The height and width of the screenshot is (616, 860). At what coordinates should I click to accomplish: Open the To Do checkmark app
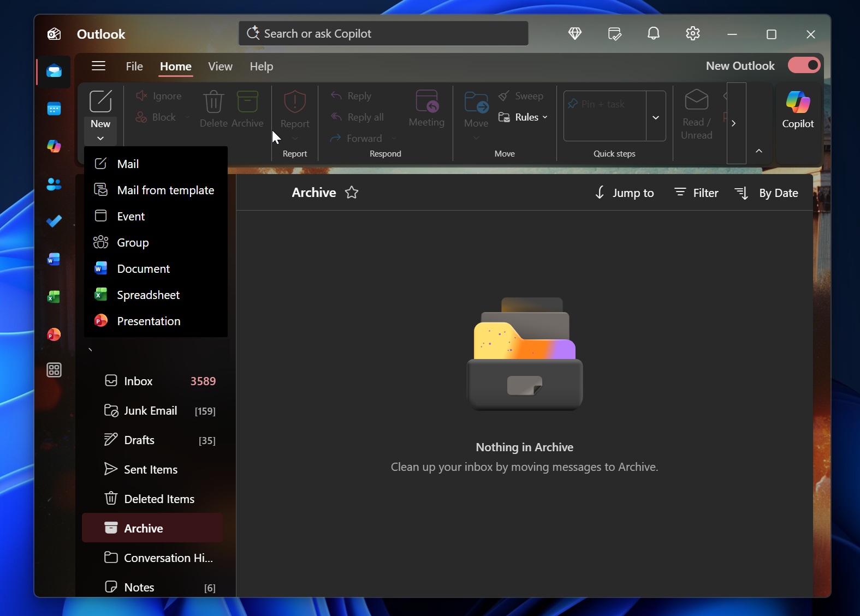[x=54, y=221]
